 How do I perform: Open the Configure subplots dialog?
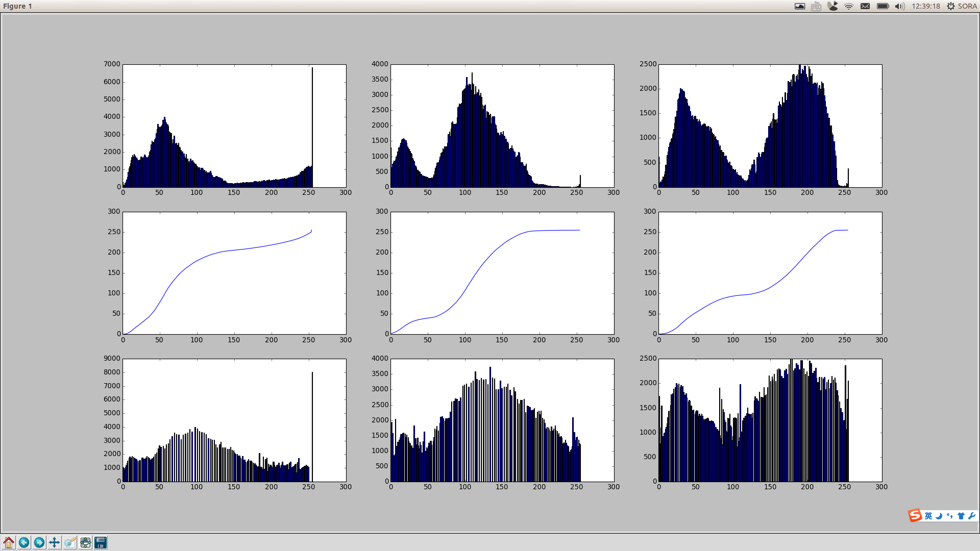click(85, 542)
